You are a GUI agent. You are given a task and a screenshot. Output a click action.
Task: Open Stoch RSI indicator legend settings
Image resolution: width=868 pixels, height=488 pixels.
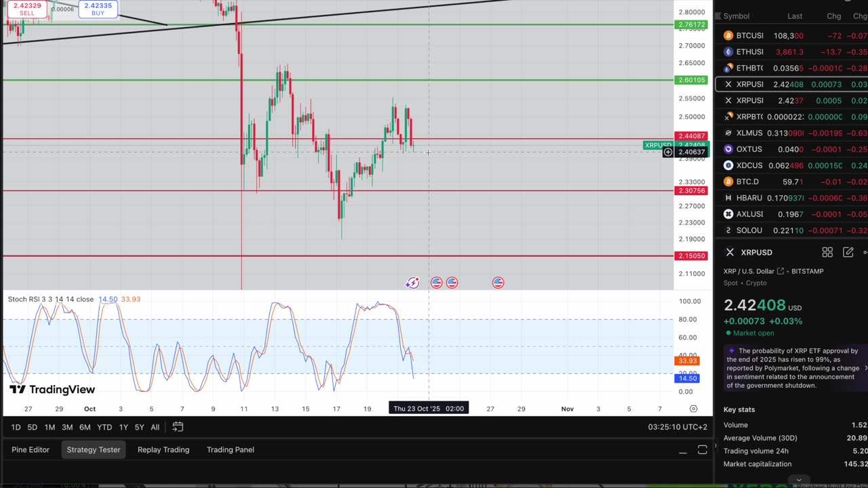tap(51, 299)
